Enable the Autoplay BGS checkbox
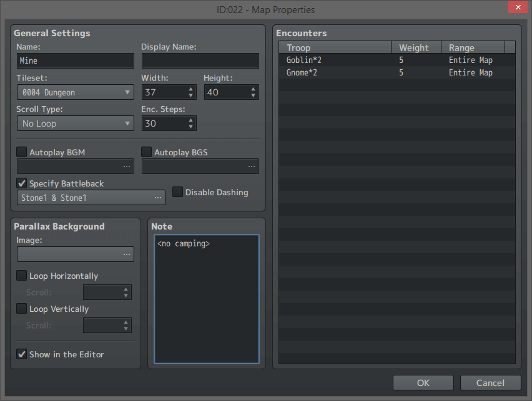 pos(147,152)
